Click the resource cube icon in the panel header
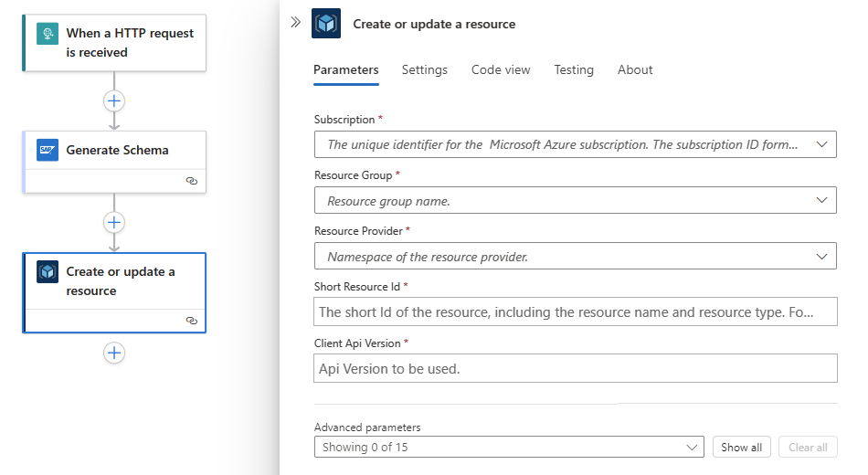This screenshot has width=868, height=475. point(326,24)
